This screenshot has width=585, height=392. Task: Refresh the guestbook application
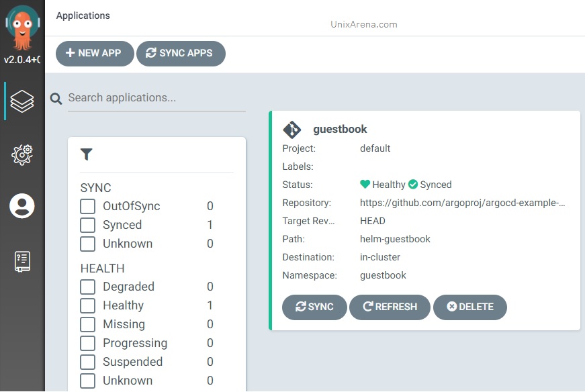click(x=390, y=307)
